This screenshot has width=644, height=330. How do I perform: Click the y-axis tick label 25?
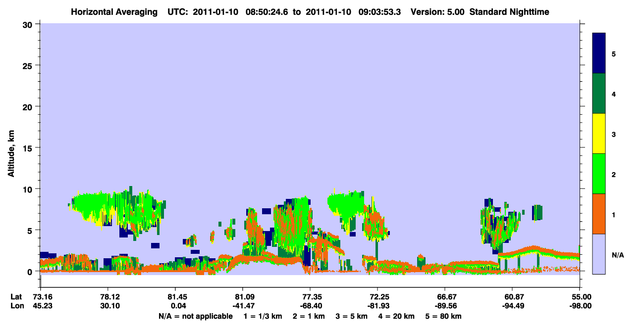click(29, 65)
